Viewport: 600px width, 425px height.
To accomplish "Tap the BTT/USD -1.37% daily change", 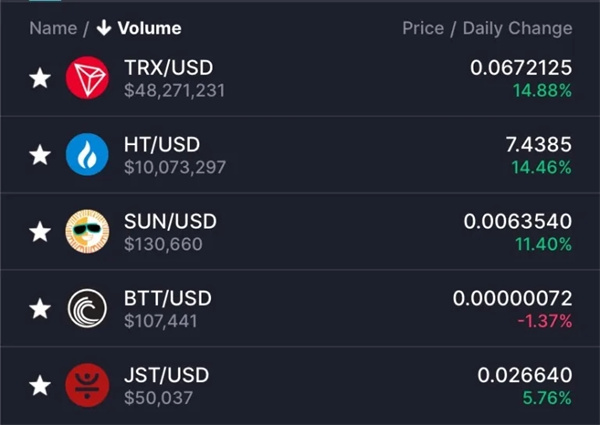I will click(x=545, y=321).
